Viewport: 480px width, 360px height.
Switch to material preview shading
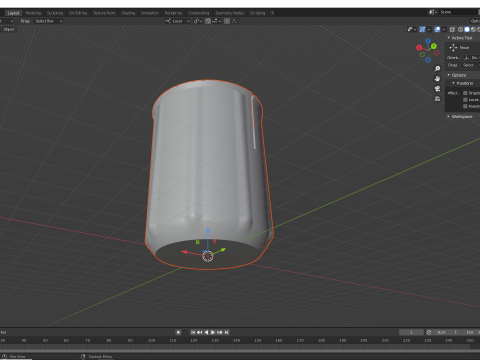(x=473, y=29)
